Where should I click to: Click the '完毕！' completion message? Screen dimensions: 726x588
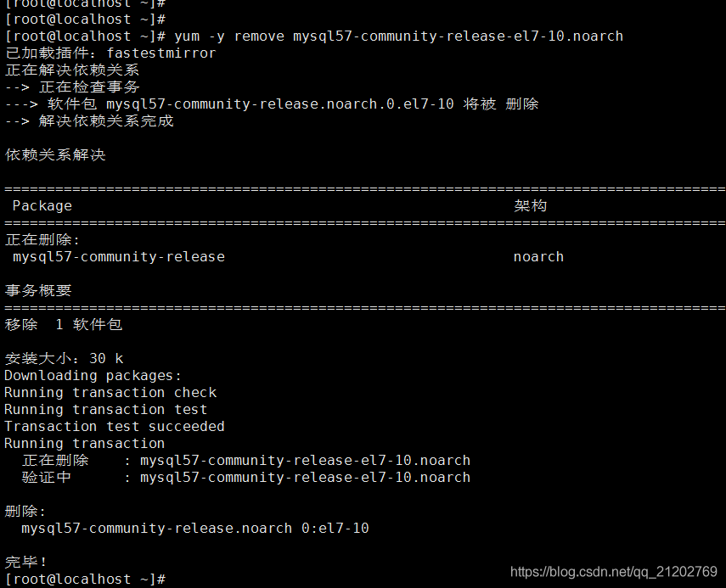tap(26, 562)
